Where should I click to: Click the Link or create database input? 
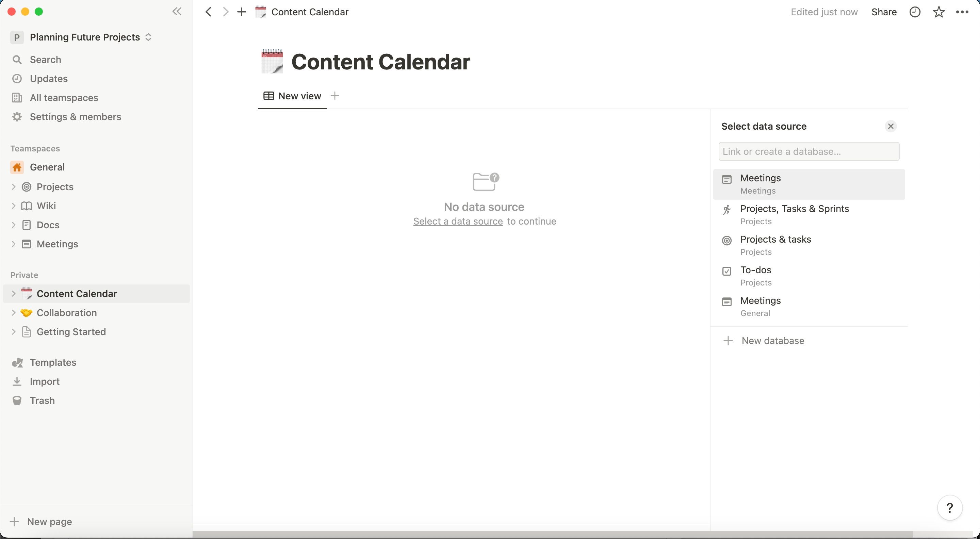pyautogui.click(x=809, y=151)
